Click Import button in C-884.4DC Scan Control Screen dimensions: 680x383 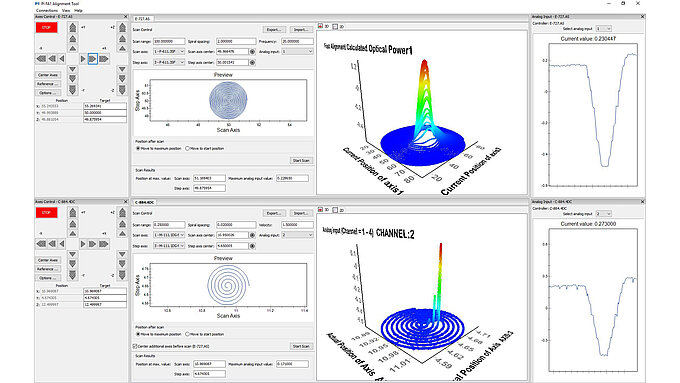(x=301, y=213)
